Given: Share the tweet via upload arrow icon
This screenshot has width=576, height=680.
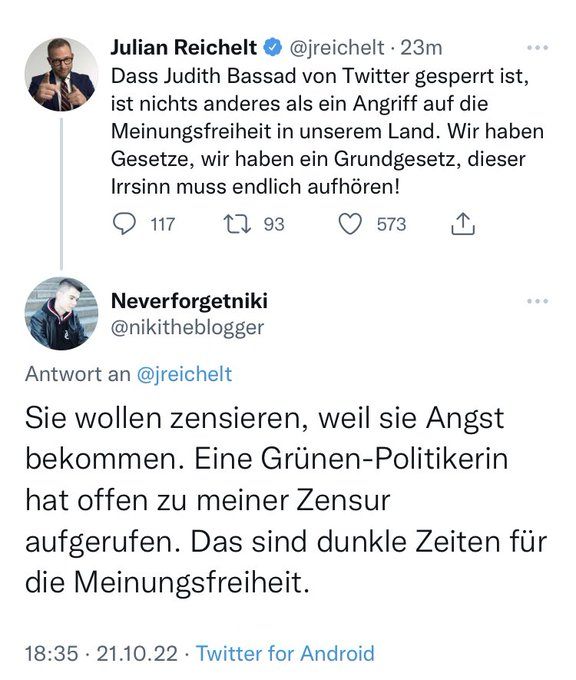Looking at the screenshot, I should point(463,224).
